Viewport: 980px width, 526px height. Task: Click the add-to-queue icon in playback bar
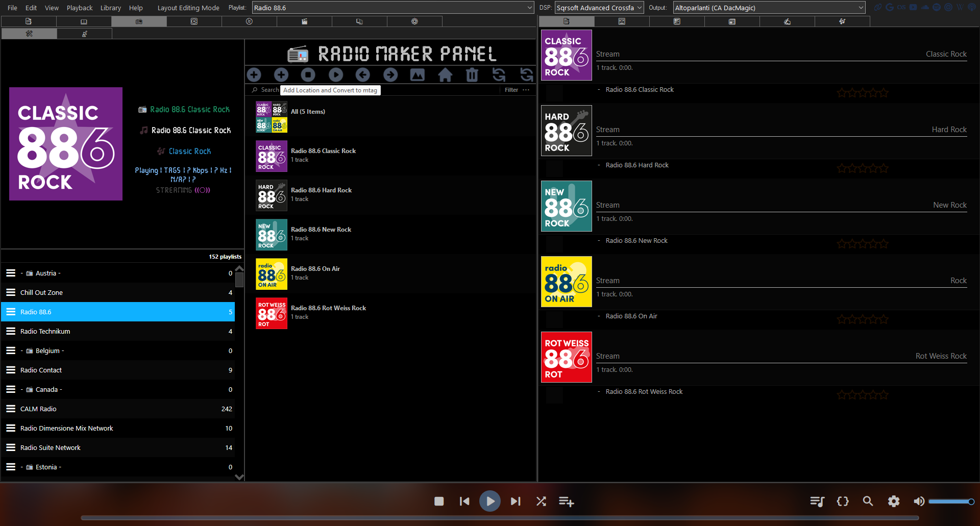[566, 502]
